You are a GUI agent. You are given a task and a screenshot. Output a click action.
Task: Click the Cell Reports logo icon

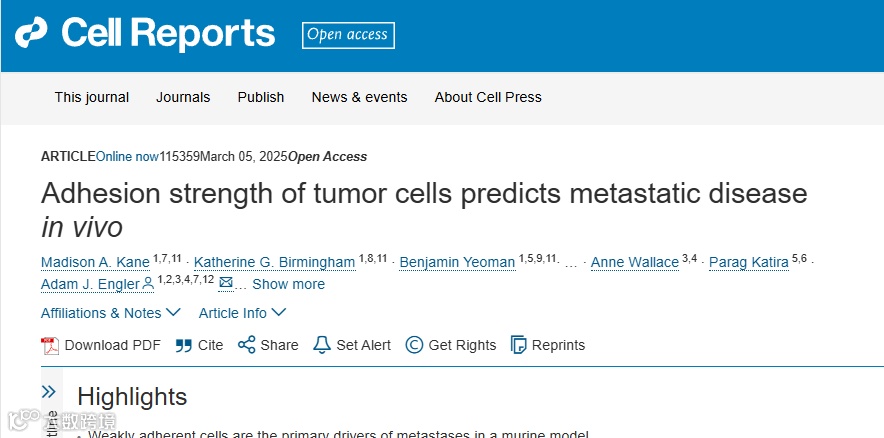coord(31,34)
